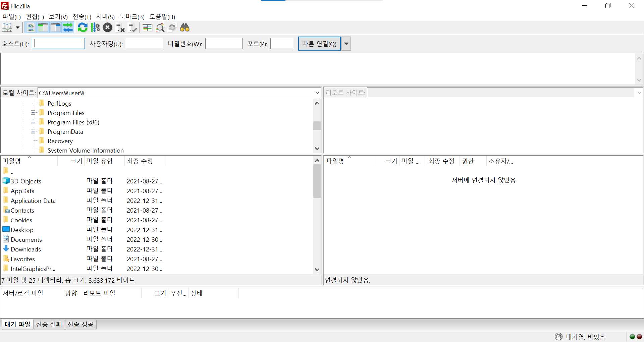This screenshot has width=644, height=342.
Task: Search files with binoculars icon
Action: [x=185, y=27]
